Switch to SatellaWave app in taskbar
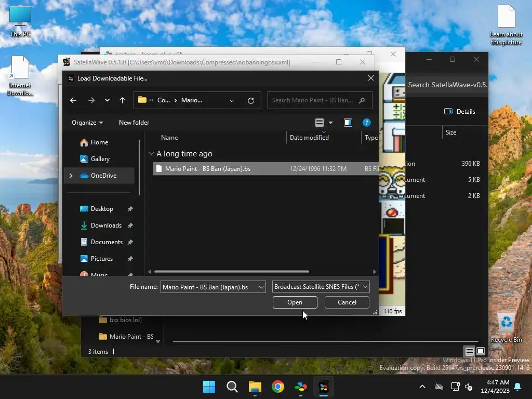 [323, 387]
